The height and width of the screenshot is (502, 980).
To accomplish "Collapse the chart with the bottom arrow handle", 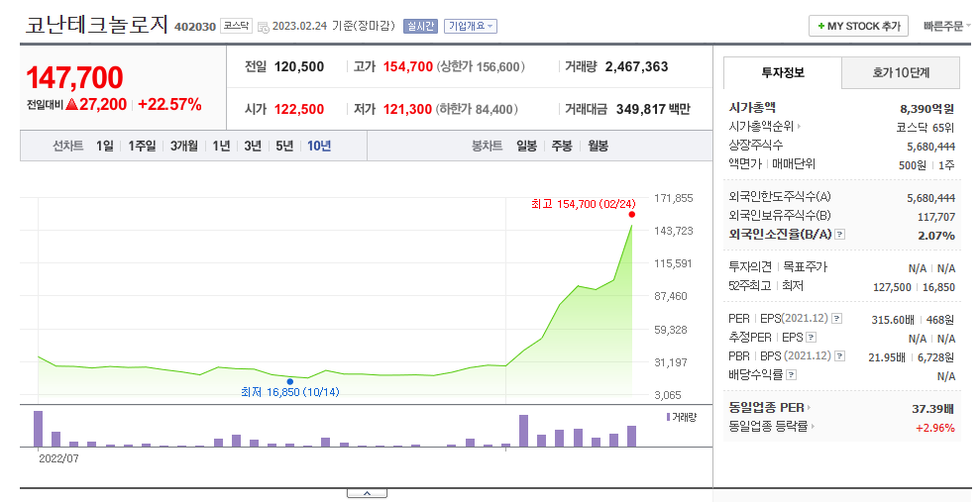I will (367, 493).
